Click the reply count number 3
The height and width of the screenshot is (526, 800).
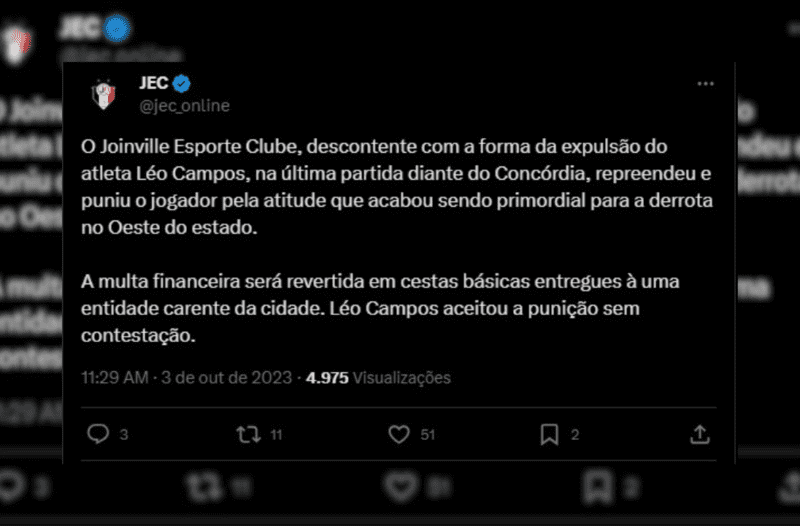click(123, 435)
